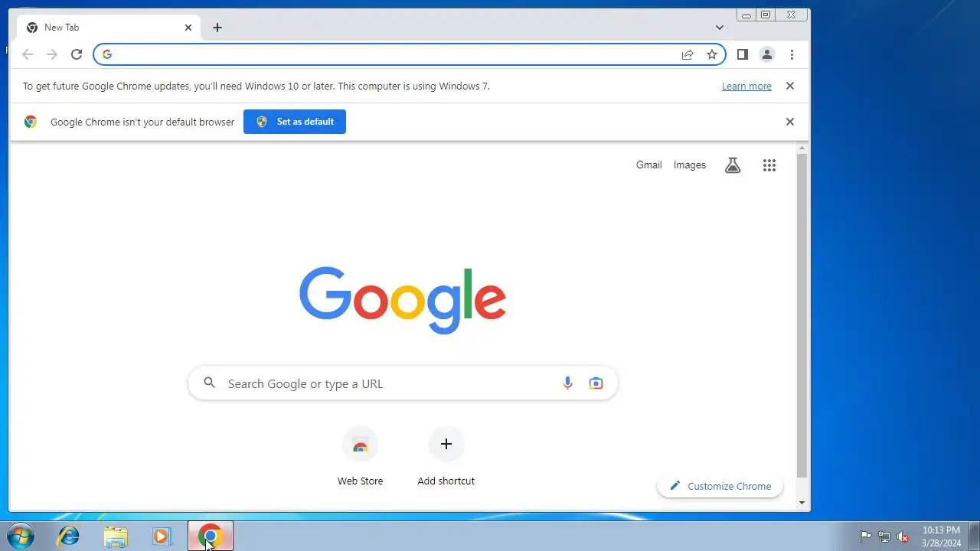This screenshot has width=980, height=551.
Task: Reload the current page
Action: (x=77, y=54)
